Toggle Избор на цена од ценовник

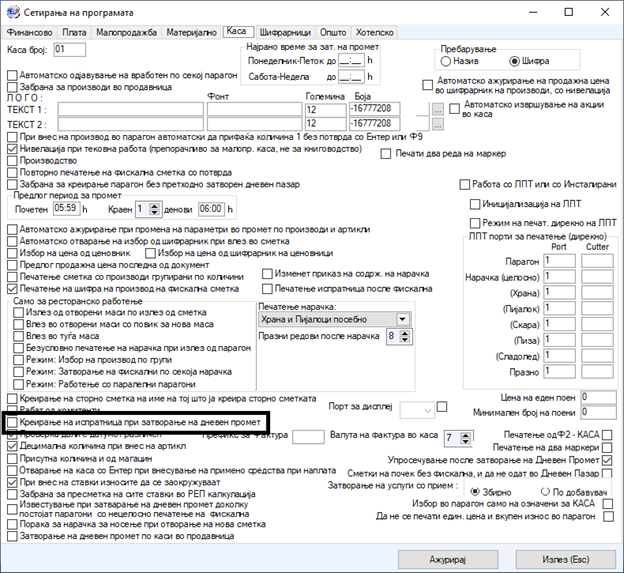point(12,253)
